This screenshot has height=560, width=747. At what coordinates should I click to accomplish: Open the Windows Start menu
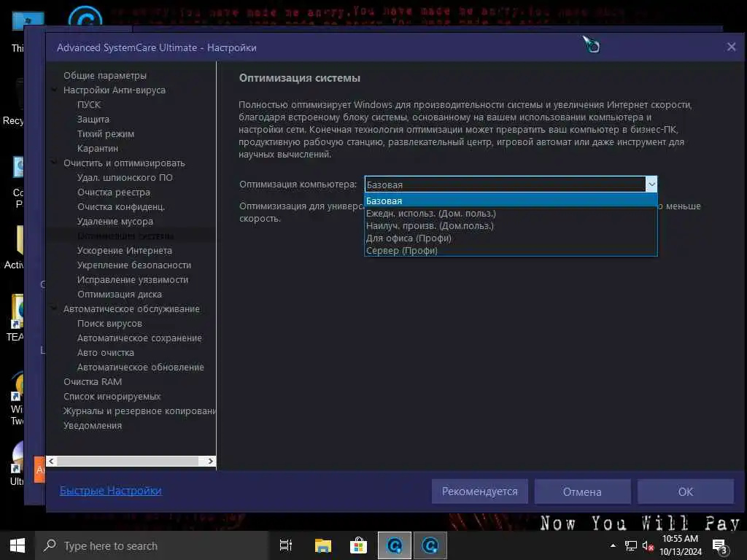tap(18, 545)
